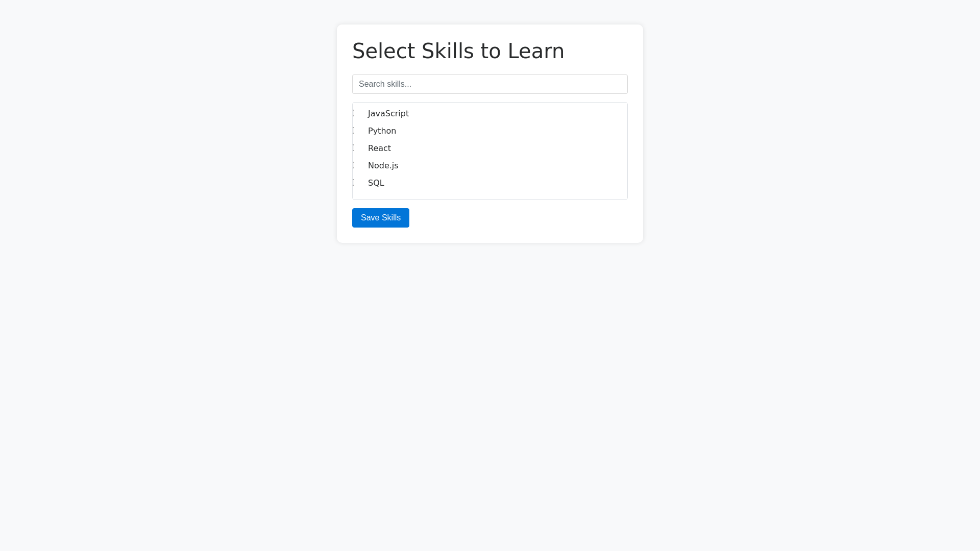Click the JavaScript label text
The height and width of the screenshot is (551, 980).
tap(388, 114)
